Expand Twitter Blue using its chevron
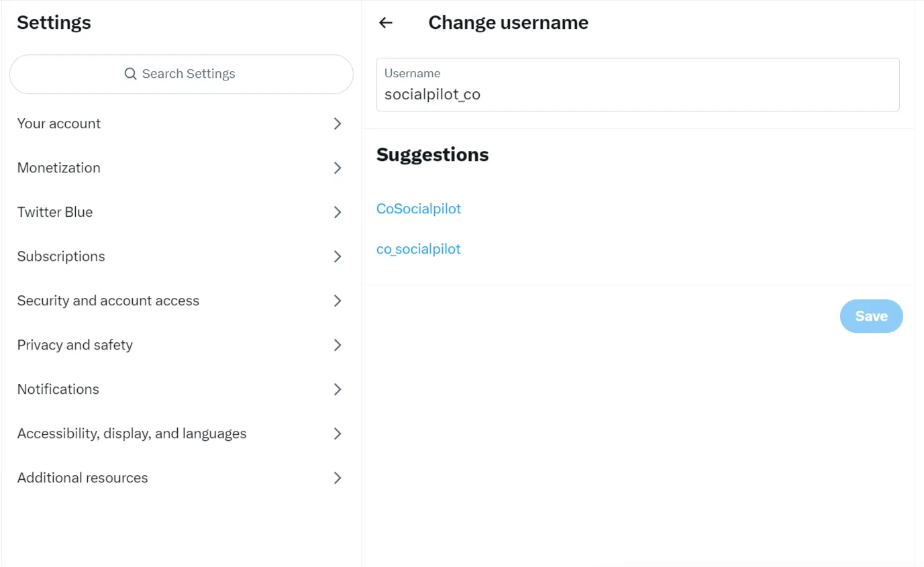This screenshot has width=924, height=567. [338, 212]
